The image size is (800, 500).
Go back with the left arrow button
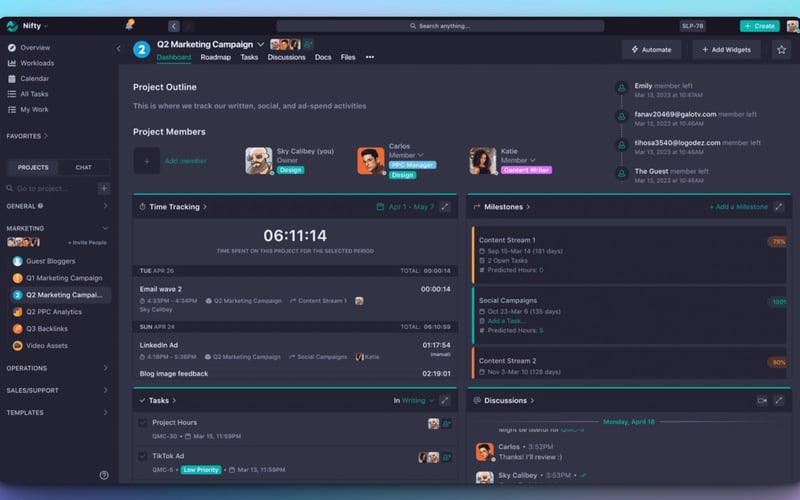pyautogui.click(x=173, y=26)
